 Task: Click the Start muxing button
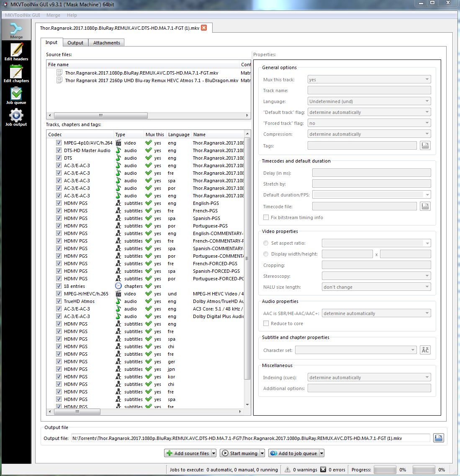[240, 453]
